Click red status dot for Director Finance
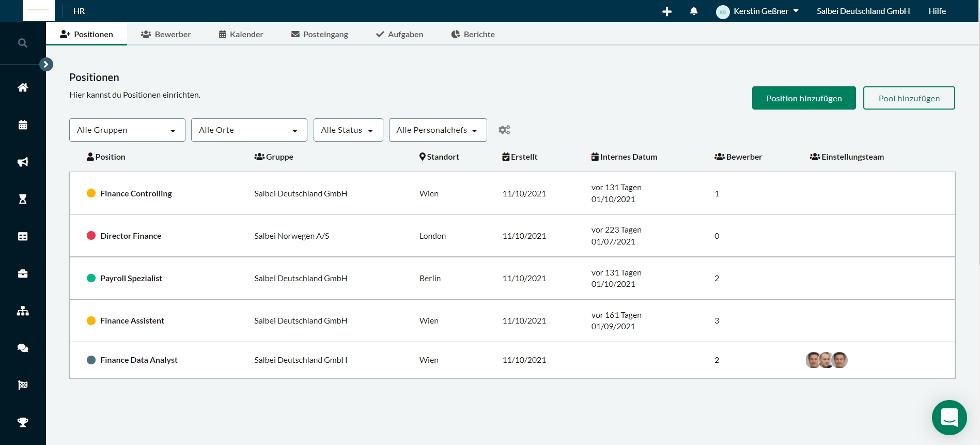 [91, 236]
